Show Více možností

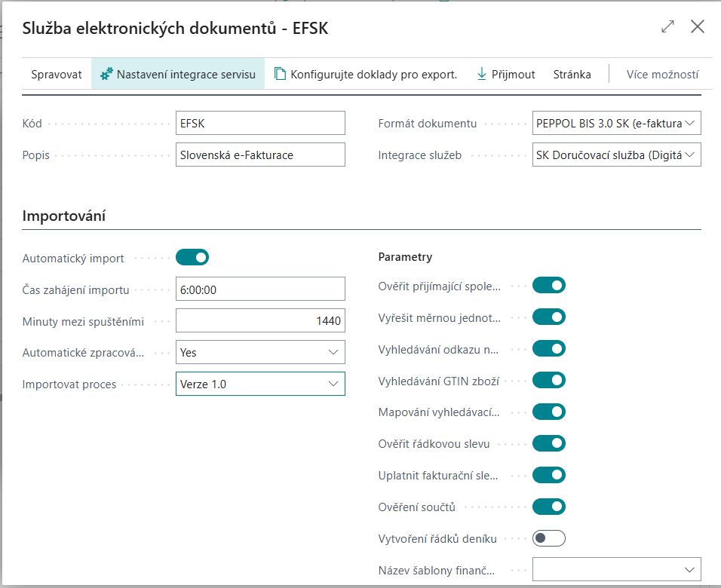pyautogui.click(x=662, y=74)
